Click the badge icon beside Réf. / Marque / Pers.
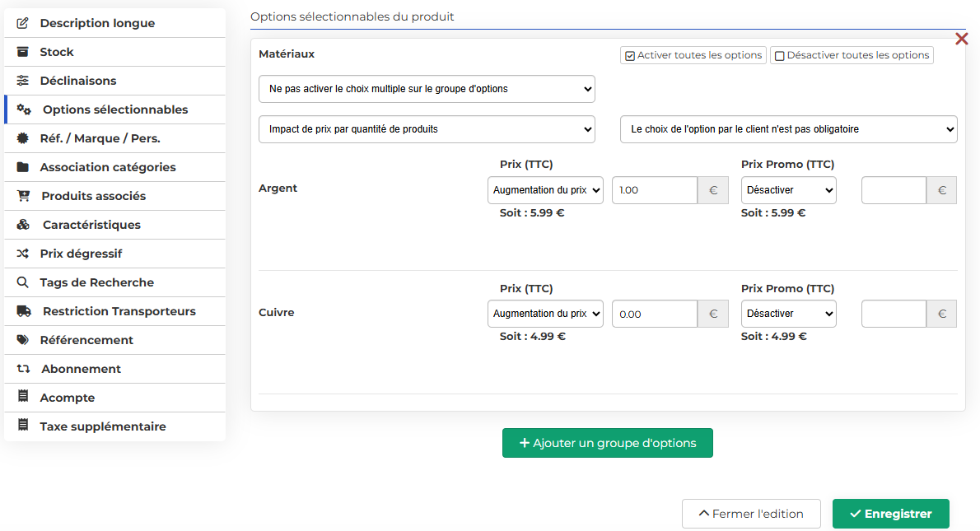Image resolution: width=980 pixels, height=531 pixels. click(22, 138)
